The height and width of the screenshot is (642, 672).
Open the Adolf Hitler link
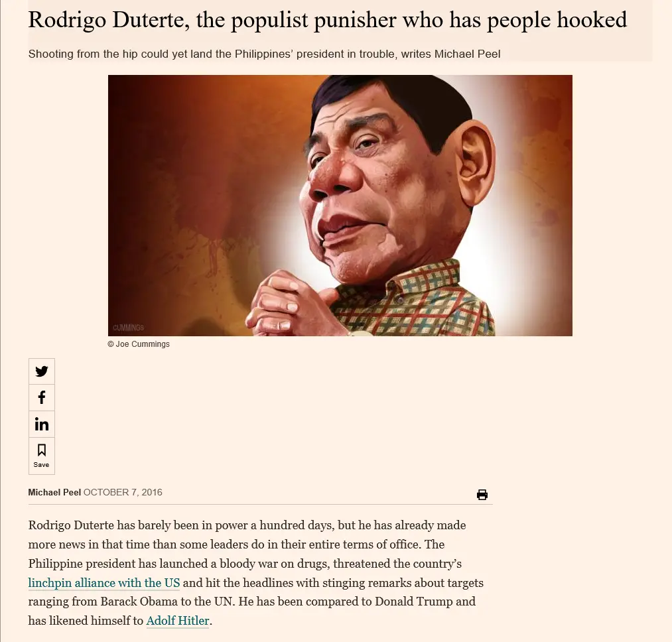pos(178,621)
